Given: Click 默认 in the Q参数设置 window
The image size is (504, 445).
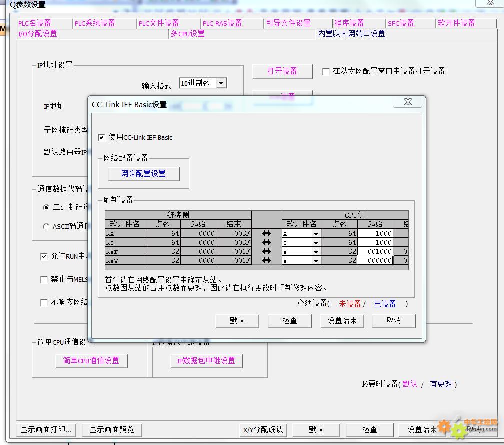Looking at the screenshot, I should coord(316,430).
